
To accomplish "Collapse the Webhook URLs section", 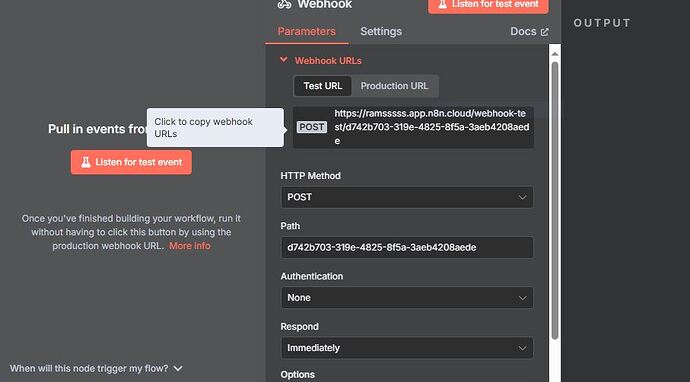I will coord(283,60).
